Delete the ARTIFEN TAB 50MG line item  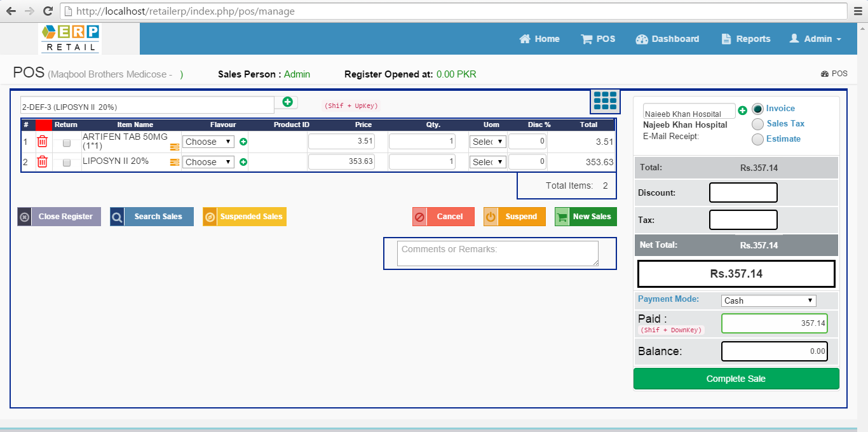click(42, 141)
